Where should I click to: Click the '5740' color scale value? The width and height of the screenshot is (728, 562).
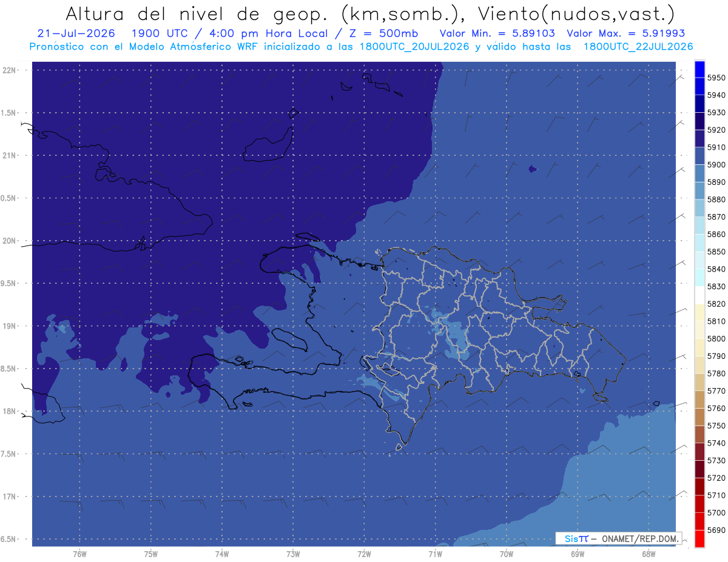(x=716, y=443)
